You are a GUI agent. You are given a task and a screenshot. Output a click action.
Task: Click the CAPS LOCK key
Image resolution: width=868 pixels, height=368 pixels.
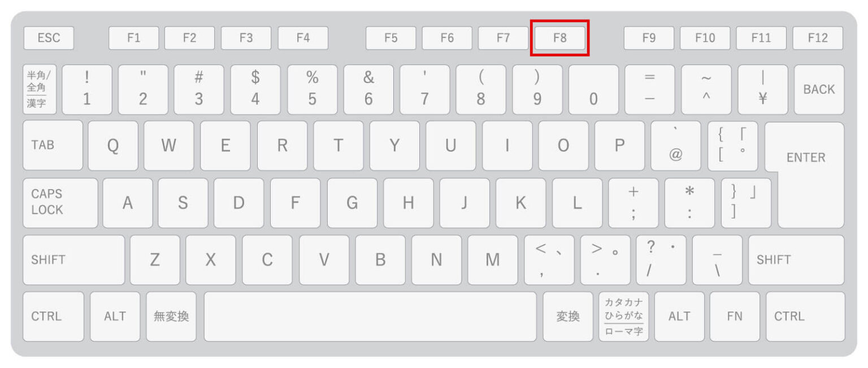(x=60, y=203)
